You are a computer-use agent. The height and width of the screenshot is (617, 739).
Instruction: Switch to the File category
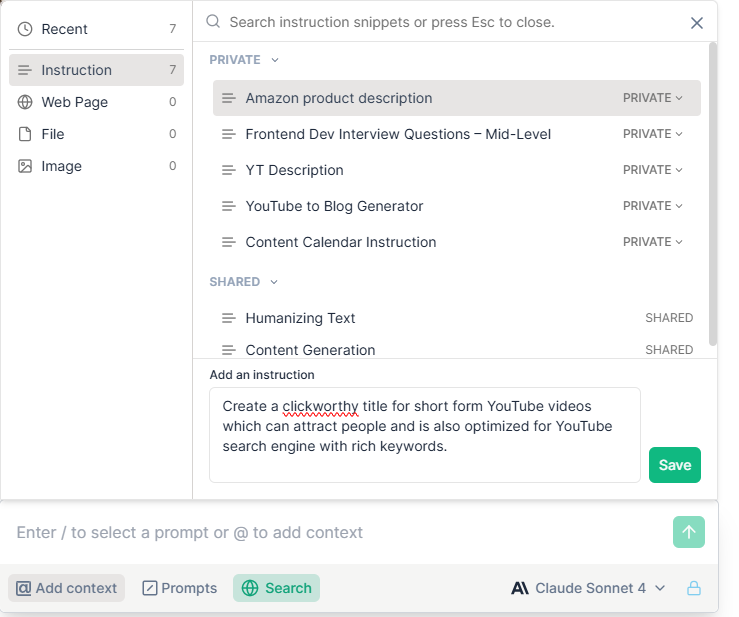(96, 134)
